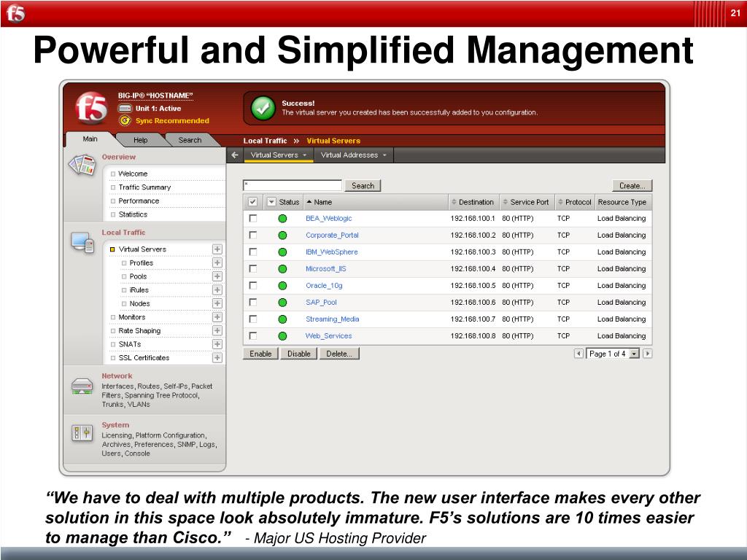Click the green status dot for Oracle_10g
The width and height of the screenshot is (747, 560).
tap(282, 286)
